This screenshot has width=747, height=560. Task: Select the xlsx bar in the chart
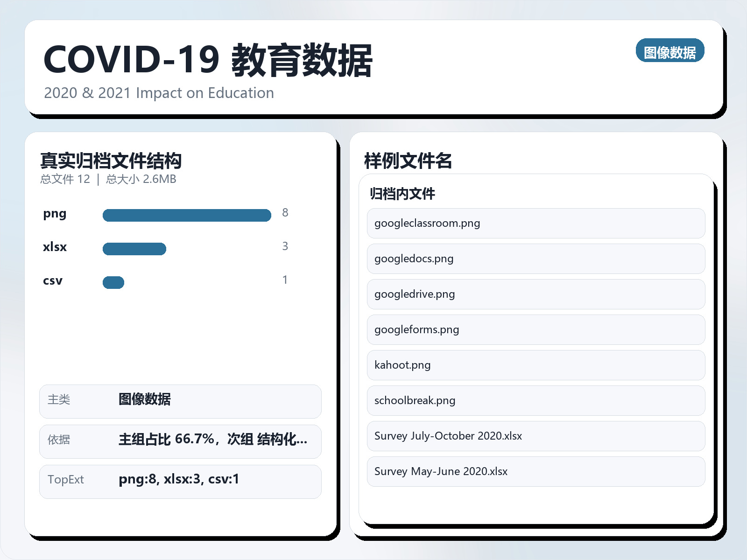point(134,249)
